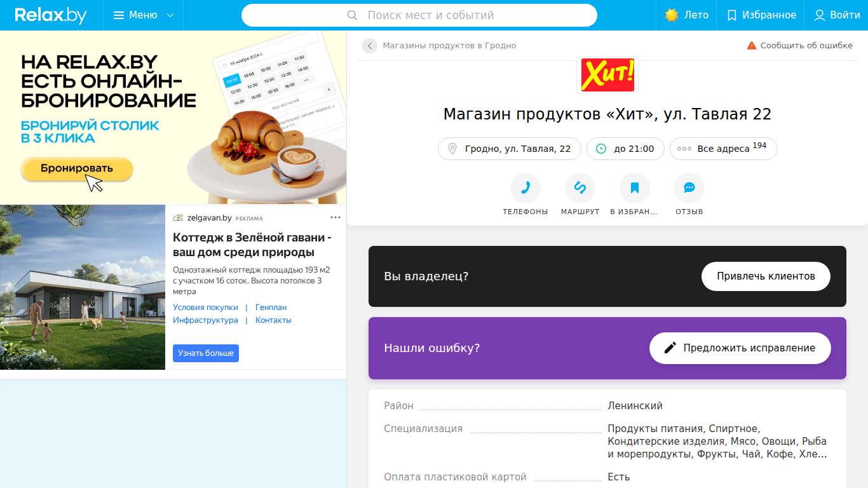Open ad headline Коттедж в Зелёной гавани
868x488 pixels.
[252, 245]
